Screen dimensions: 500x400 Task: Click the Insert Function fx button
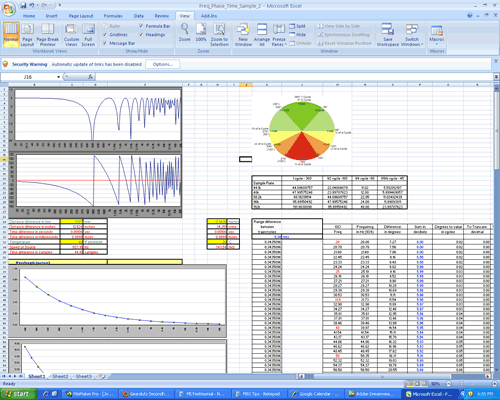point(90,77)
